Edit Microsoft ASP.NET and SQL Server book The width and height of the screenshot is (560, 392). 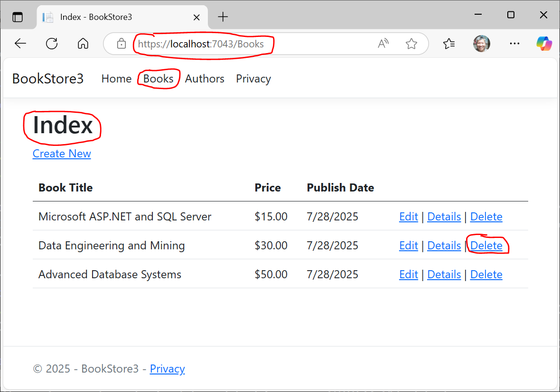pos(409,217)
